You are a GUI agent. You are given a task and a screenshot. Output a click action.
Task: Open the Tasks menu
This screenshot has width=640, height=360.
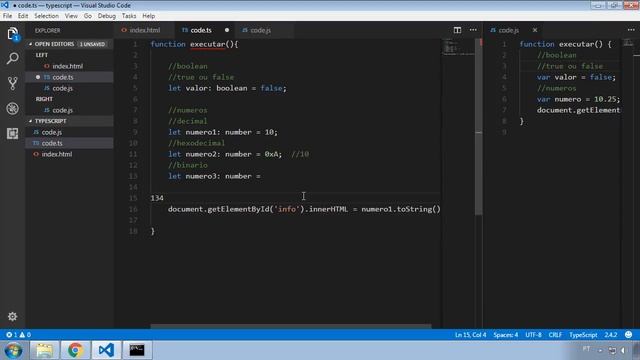point(129,16)
